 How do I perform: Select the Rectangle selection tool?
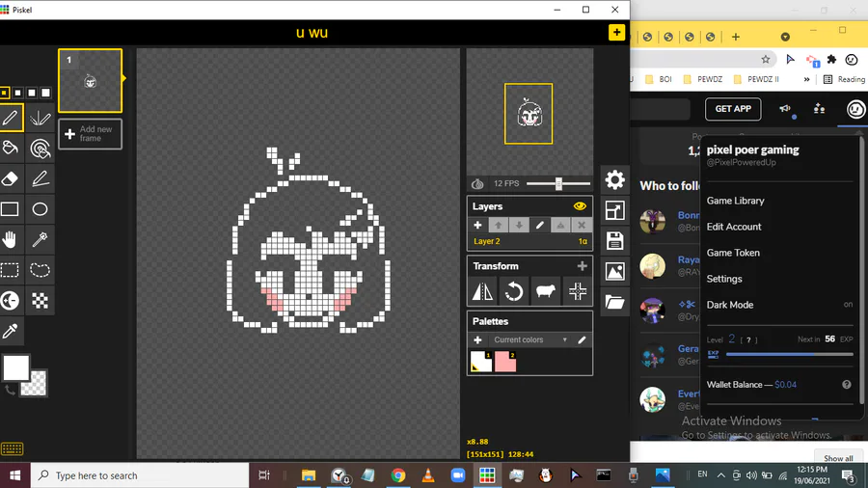pos(10,270)
